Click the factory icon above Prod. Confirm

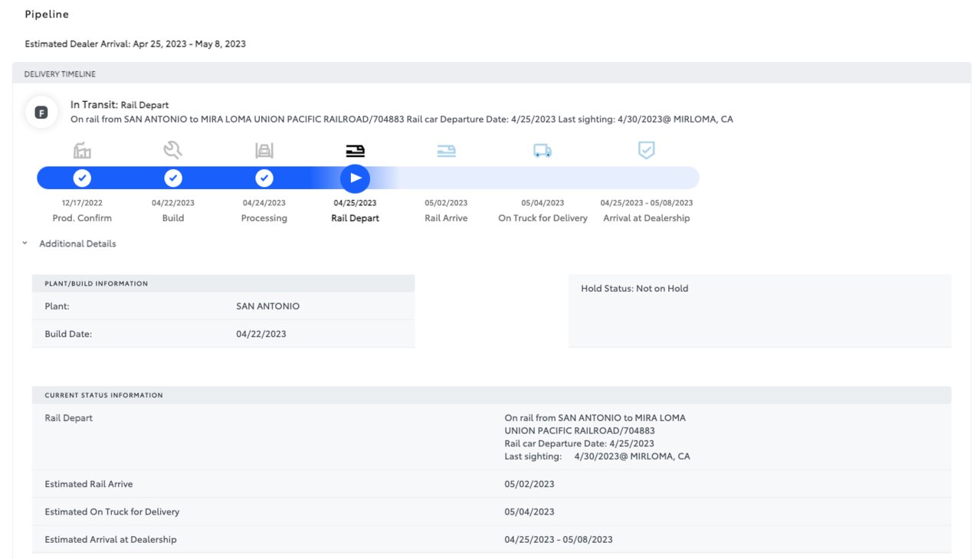pos(82,151)
